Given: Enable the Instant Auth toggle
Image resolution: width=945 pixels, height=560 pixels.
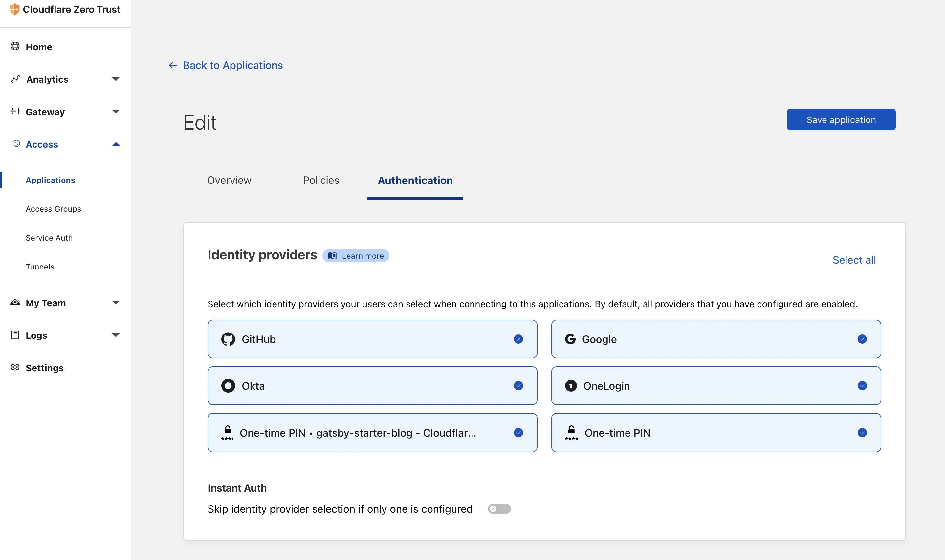Looking at the screenshot, I should pos(499,509).
